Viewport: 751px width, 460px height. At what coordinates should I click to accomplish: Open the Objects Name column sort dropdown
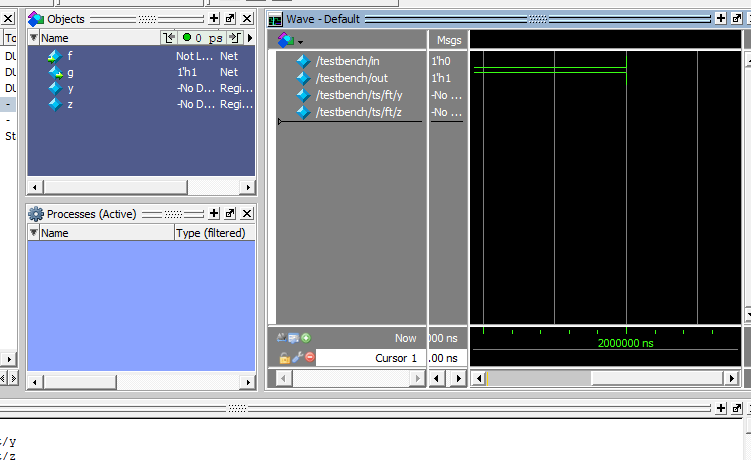34,37
